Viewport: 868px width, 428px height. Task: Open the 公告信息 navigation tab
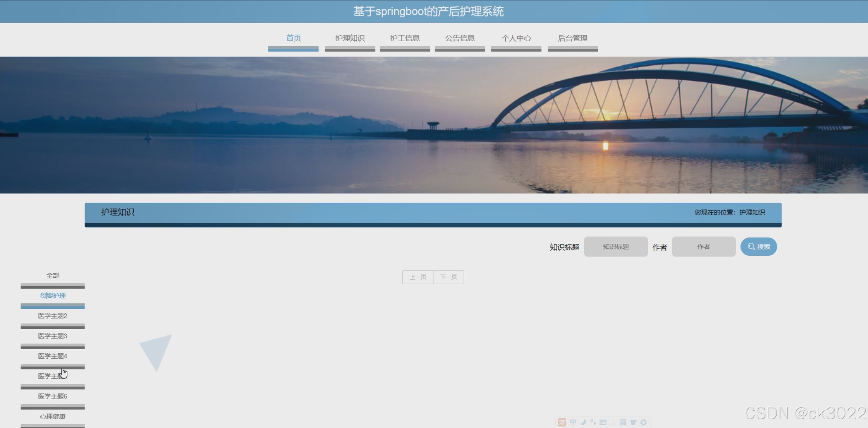coord(460,38)
